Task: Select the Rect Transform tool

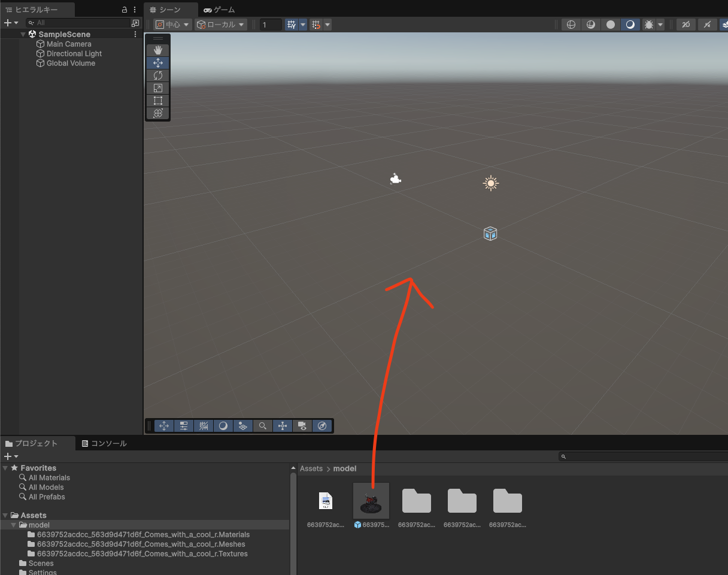Action: coord(157,100)
